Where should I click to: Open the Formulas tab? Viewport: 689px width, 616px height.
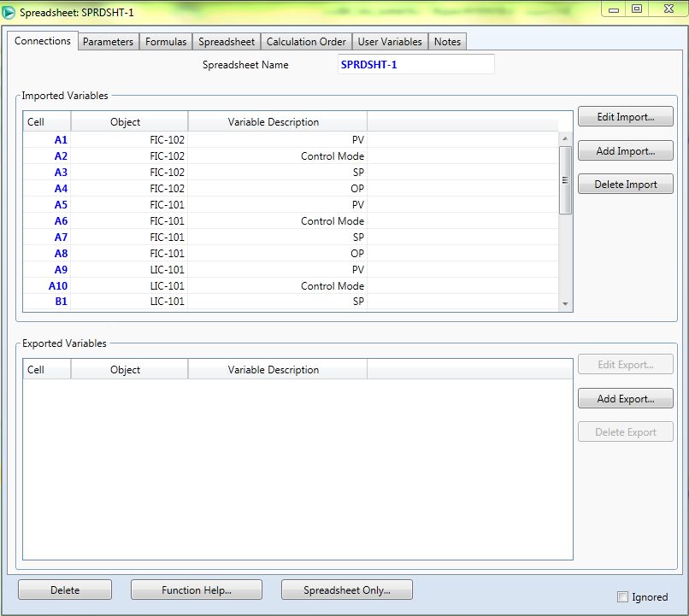point(166,42)
